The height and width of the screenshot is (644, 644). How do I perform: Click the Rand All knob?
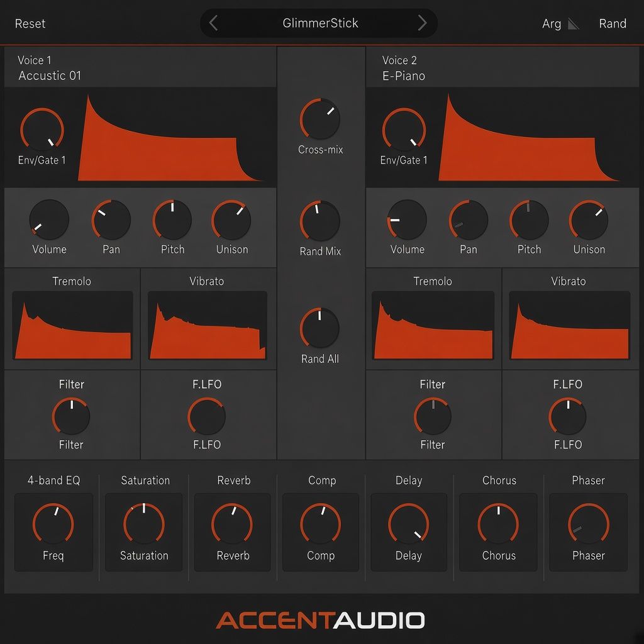(319, 328)
